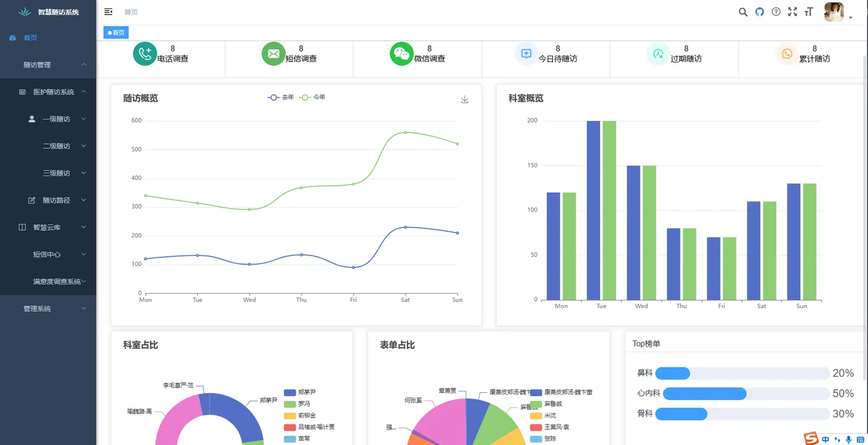868x445 pixels.
Task: Download the 随访概览 chart as image
Action: click(464, 100)
